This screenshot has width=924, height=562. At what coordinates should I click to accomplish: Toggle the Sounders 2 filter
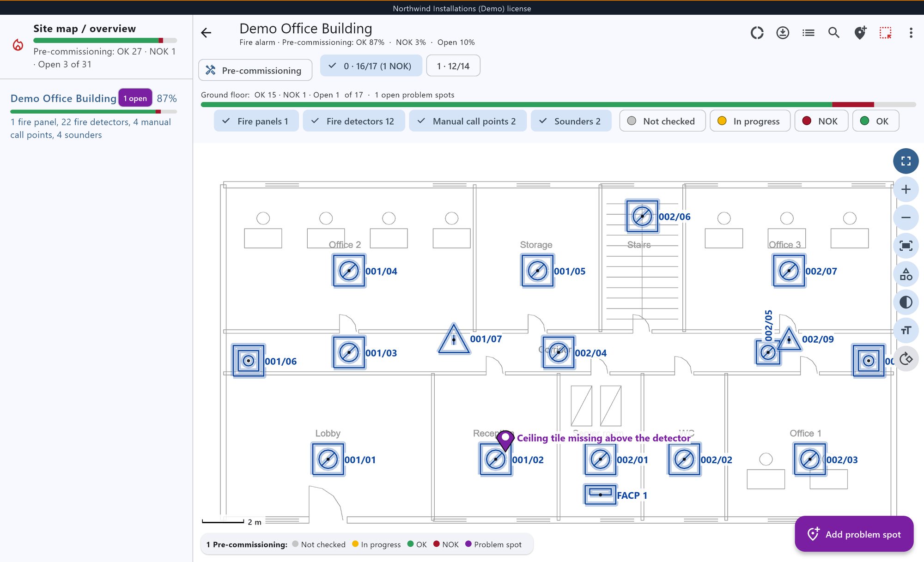point(571,121)
